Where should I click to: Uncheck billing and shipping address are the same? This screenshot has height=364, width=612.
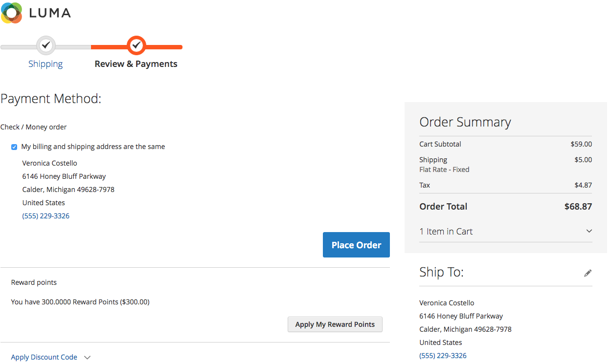[14, 147]
